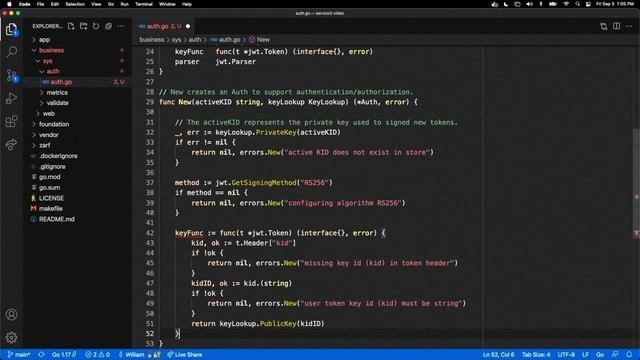The image size is (640, 360).
Task: Open Explorer more actions ellipsis
Action: 121,26
